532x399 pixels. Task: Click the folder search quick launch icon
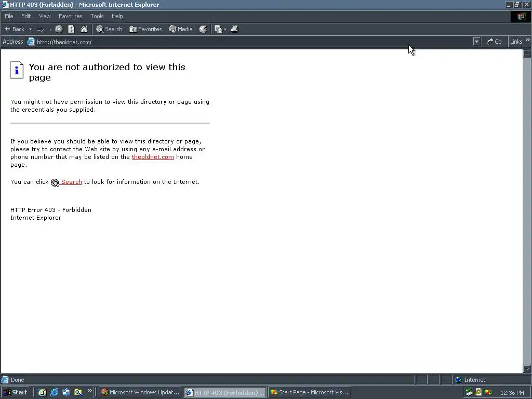click(78, 393)
